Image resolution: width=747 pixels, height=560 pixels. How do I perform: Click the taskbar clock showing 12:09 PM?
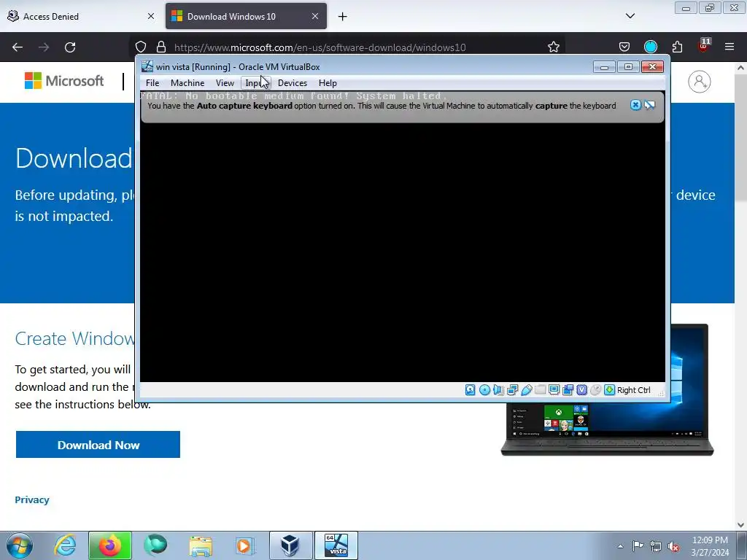point(710,546)
